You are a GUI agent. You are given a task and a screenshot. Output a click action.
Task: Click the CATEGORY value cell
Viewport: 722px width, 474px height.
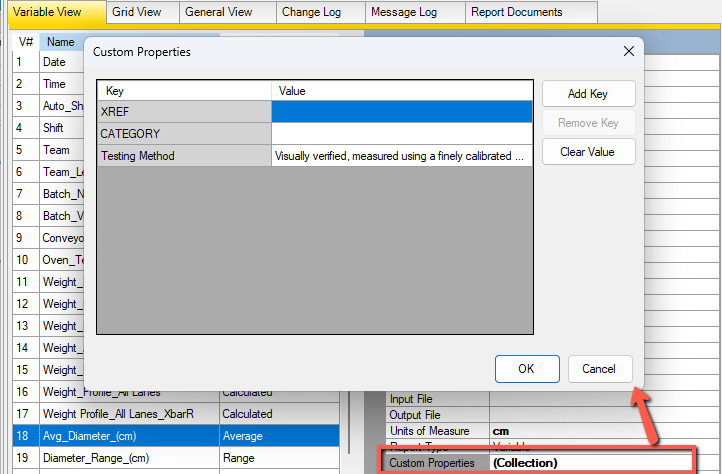401,134
